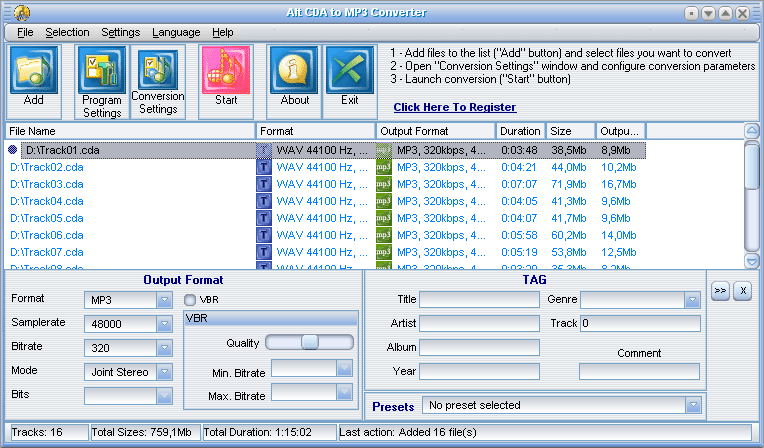Sort by the File Name column header
This screenshot has height=448, width=764.
coord(131,131)
